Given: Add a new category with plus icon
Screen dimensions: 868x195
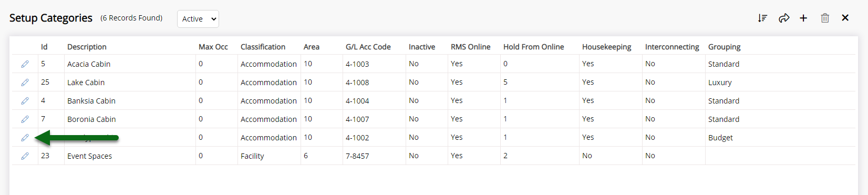Looking at the screenshot, I should point(803,18).
